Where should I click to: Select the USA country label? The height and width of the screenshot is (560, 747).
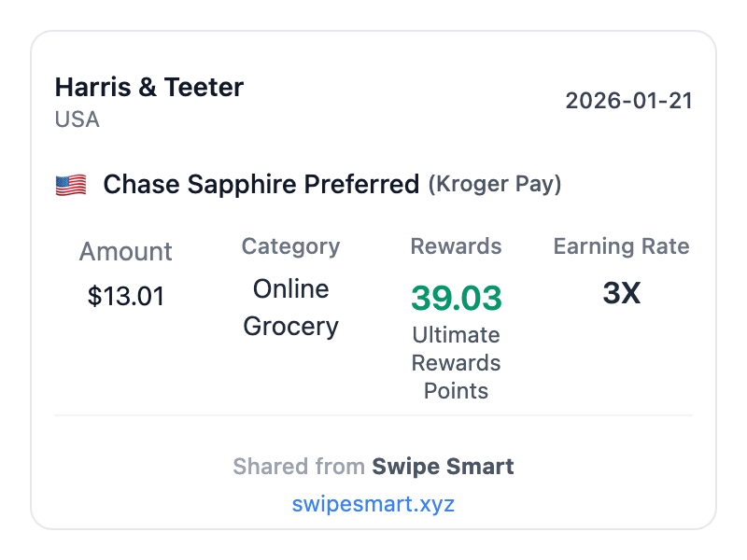pos(78,119)
